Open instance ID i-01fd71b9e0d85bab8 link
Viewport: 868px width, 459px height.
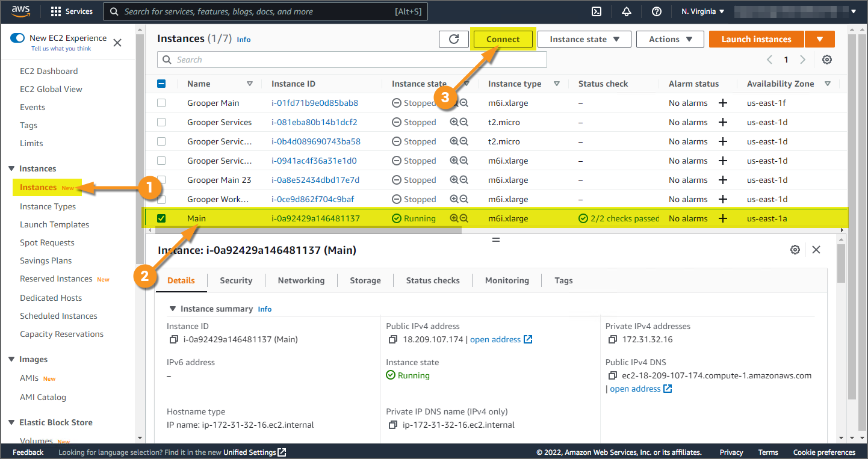[315, 103]
